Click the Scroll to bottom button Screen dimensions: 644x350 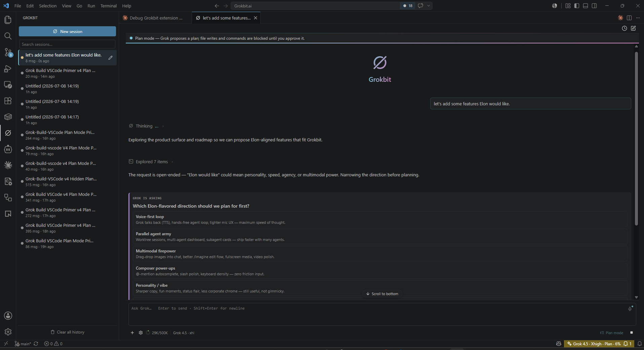(x=382, y=294)
